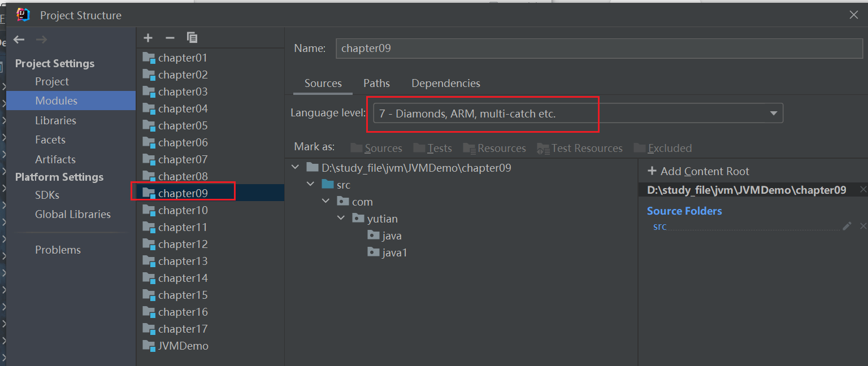Mark folder as Tests
This screenshot has height=366, width=868.
pos(433,148)
